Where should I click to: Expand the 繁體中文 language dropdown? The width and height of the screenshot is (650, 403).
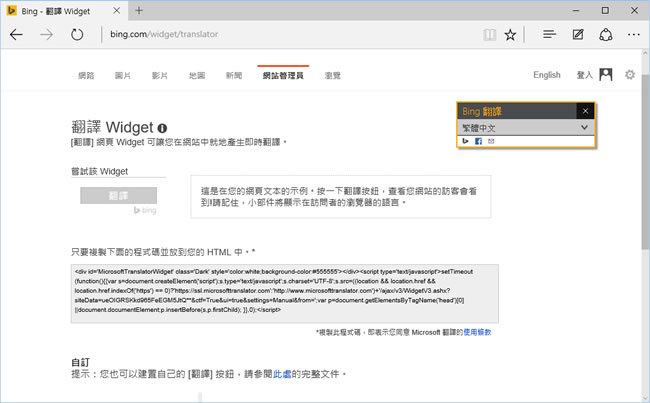tap(585, 127)
